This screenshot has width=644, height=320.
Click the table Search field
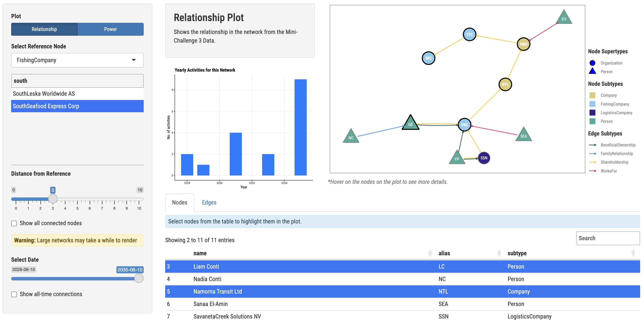pyautogui.click(x=608, y=238)
